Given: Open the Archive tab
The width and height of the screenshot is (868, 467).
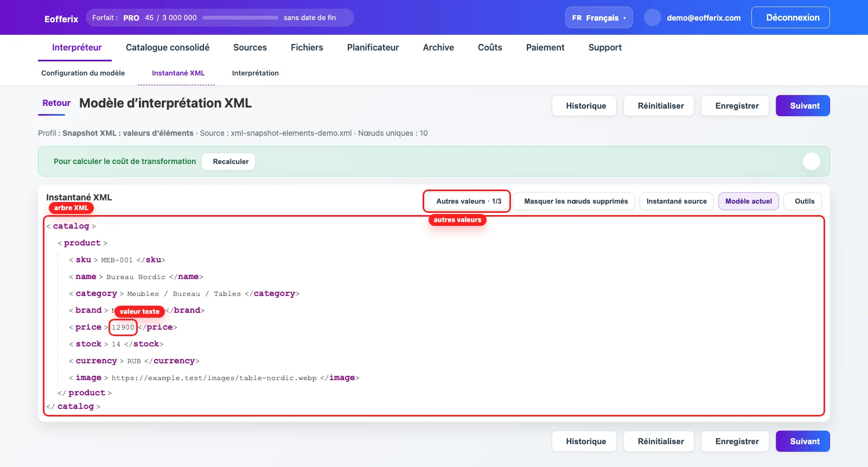Looking at the screenshot, I should [x=438, y=47].
